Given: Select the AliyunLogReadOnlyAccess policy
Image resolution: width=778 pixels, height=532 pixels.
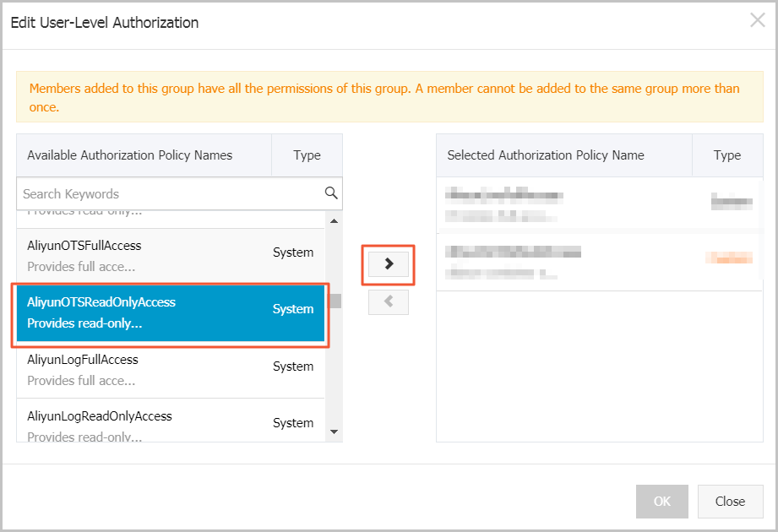Looking at the screenshot, I should tap(171, 421).
